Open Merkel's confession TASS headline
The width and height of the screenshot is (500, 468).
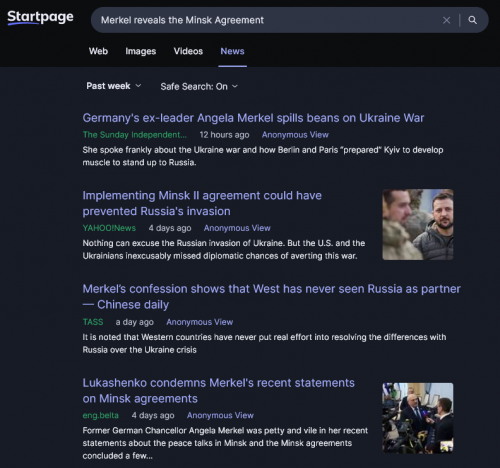pos(271,297)
